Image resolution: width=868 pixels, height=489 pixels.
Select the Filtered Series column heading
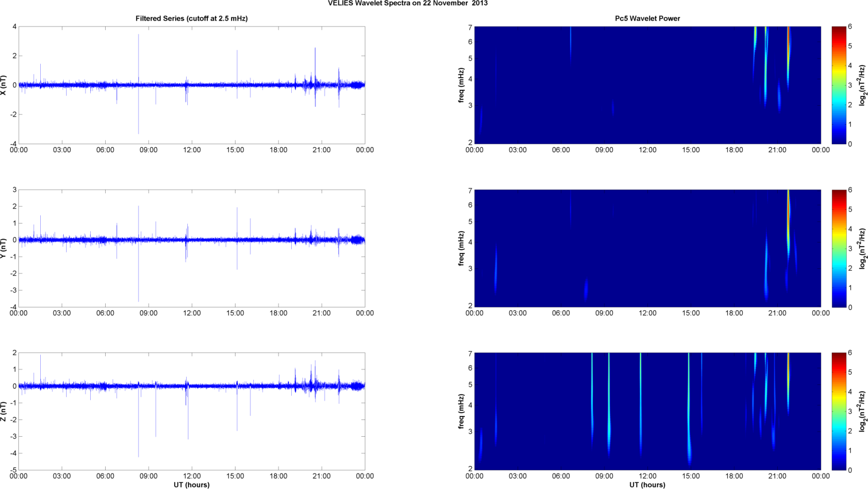tap(191, 18)
